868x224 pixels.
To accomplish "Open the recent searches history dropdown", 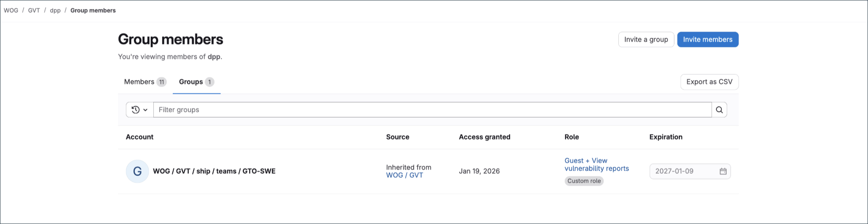I will point(140,110).
